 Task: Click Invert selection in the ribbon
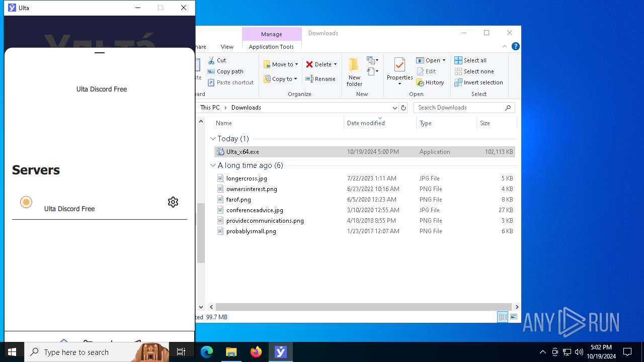(478, 82)
